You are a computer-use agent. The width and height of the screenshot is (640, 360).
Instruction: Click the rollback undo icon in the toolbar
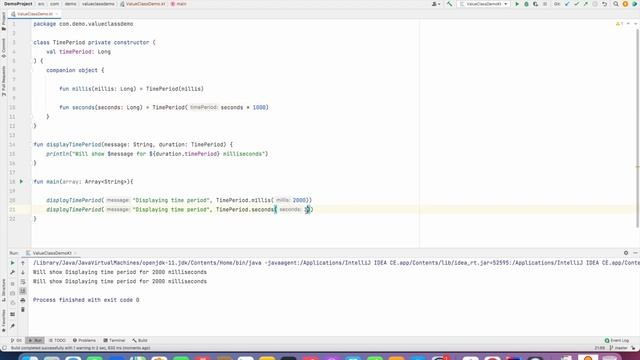(x=604, y=4)
